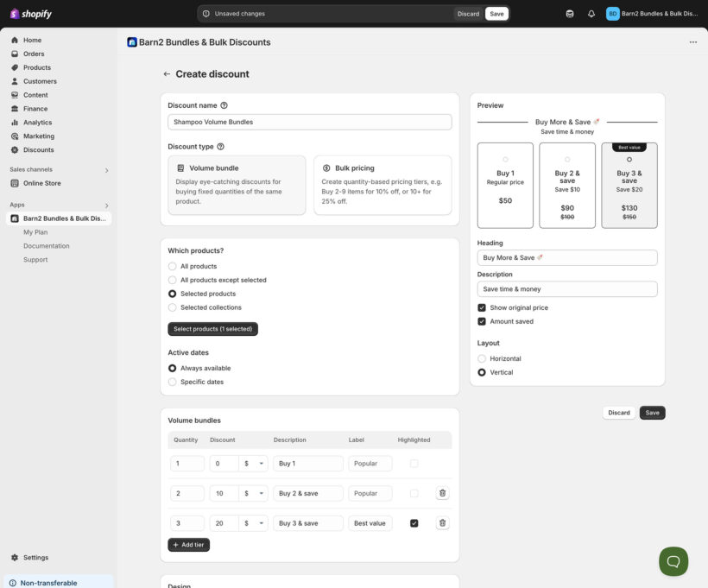Select the Horizontal layout radio button

[482, 357]
